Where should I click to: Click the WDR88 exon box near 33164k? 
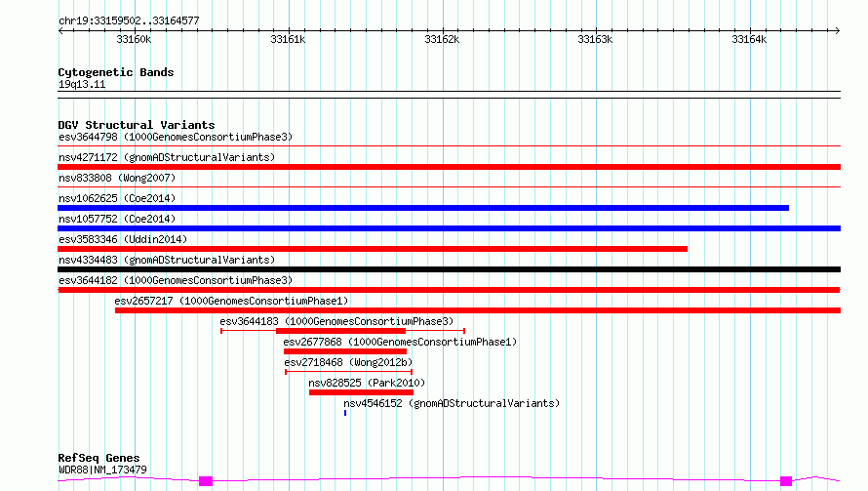[x=786, y=481]
